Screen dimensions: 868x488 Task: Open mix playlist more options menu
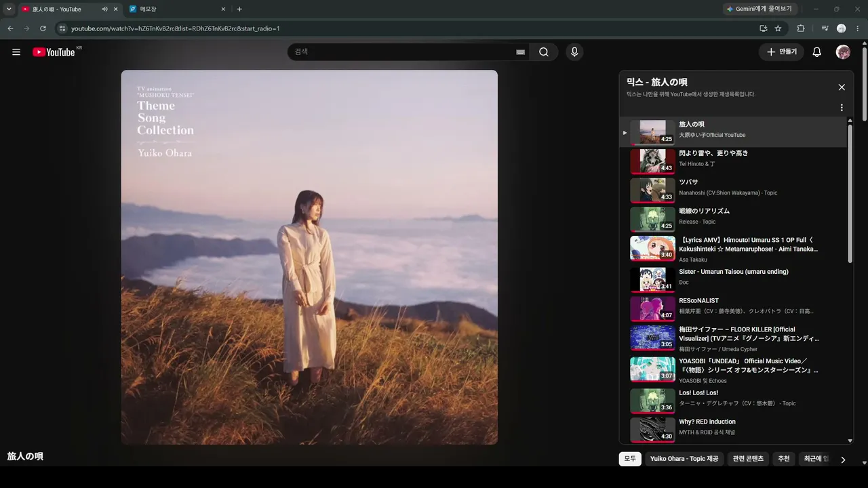pos(842,108)
